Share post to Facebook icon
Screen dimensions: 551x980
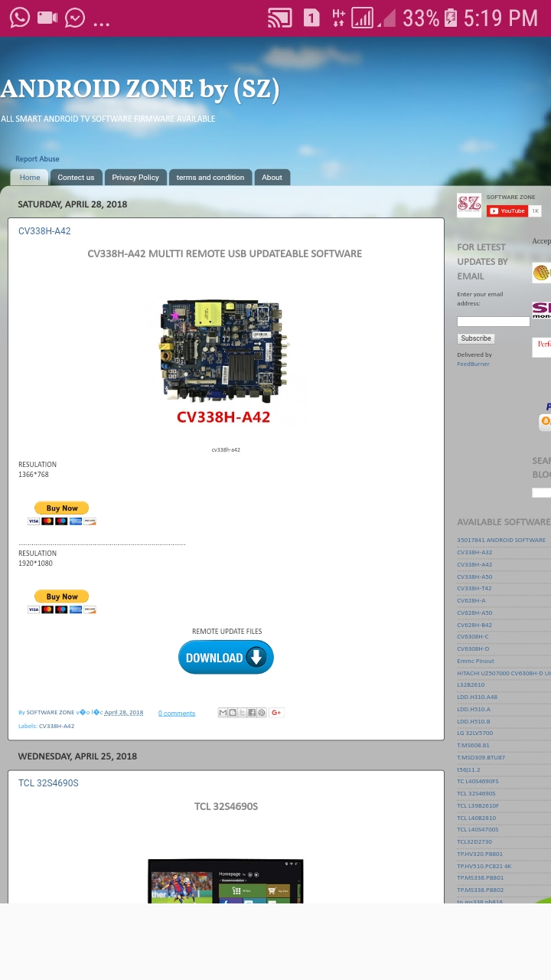(x=252, y=713)
